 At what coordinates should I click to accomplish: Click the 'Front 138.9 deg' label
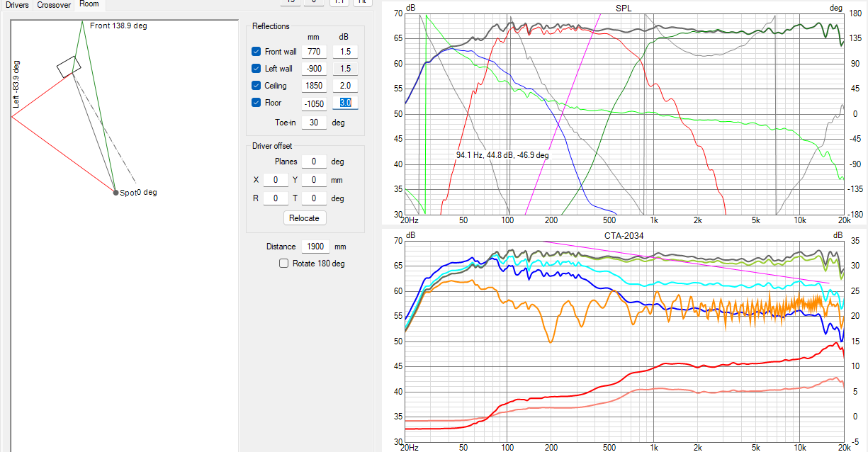point(118,26)
